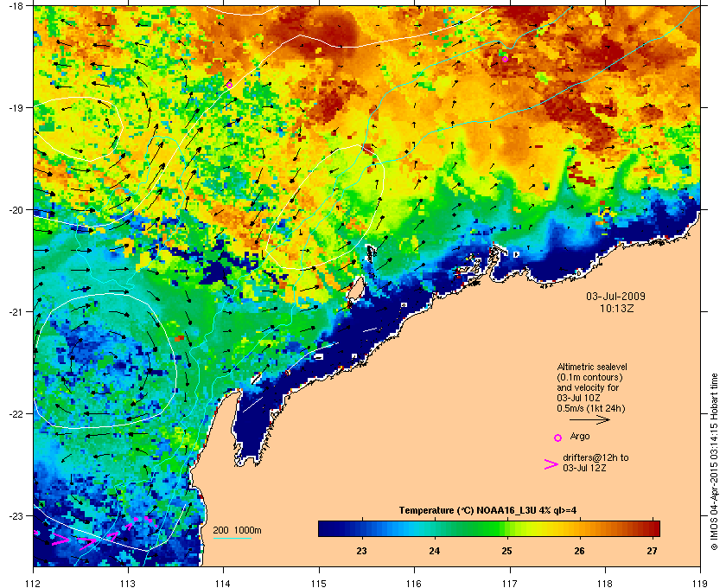Screen dimensions: 726x588
Task: Click the IMOS copyright timestamp text
Action: coord(714,463)
